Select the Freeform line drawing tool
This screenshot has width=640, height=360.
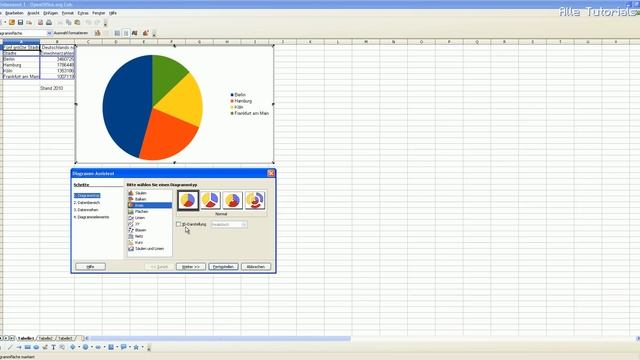(x=45, y=347)
